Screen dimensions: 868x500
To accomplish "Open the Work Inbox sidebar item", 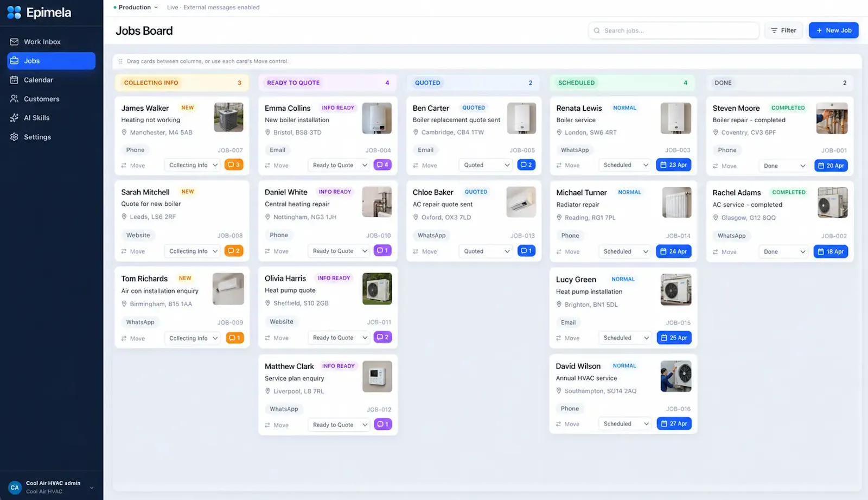I will tap(51, 42).
